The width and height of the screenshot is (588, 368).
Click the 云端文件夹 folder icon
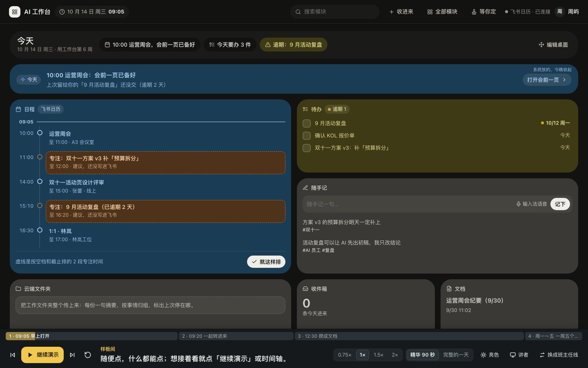18,289
